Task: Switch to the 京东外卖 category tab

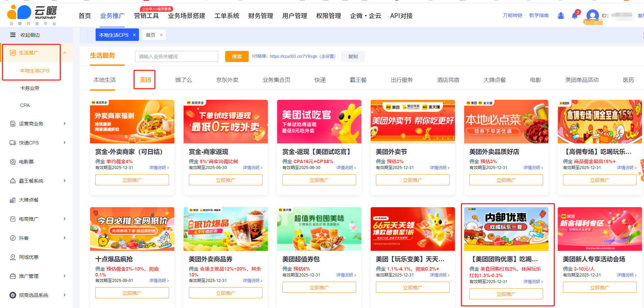Action: coord(227,80)
